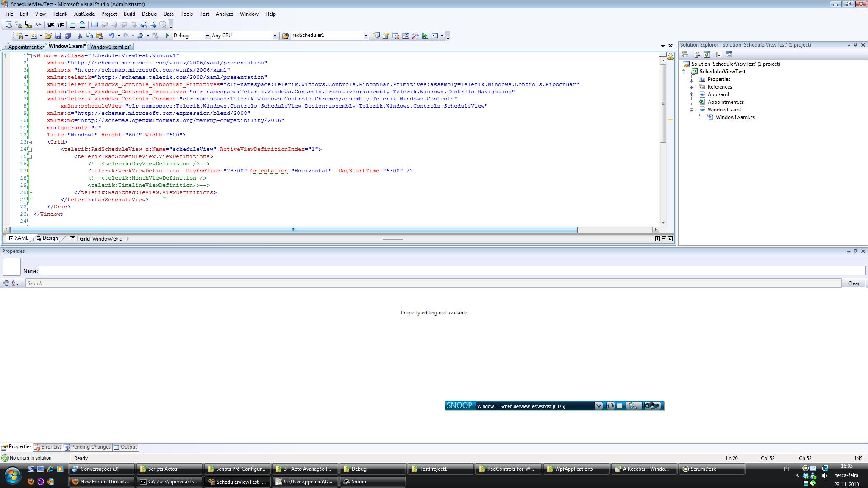Click Refresh in Solution Explorer toolbar
This screenshot has height=488, width=868.
click(707, 54)
